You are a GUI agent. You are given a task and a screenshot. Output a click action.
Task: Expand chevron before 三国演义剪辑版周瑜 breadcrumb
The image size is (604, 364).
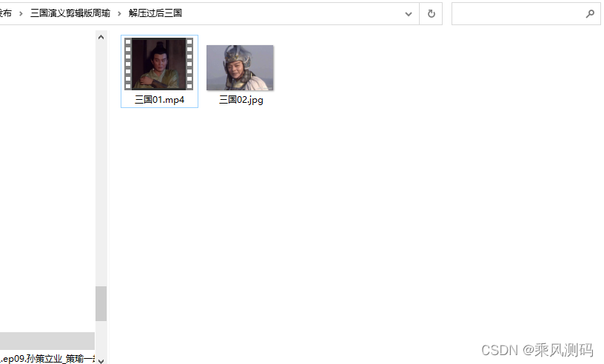[21, 13]
